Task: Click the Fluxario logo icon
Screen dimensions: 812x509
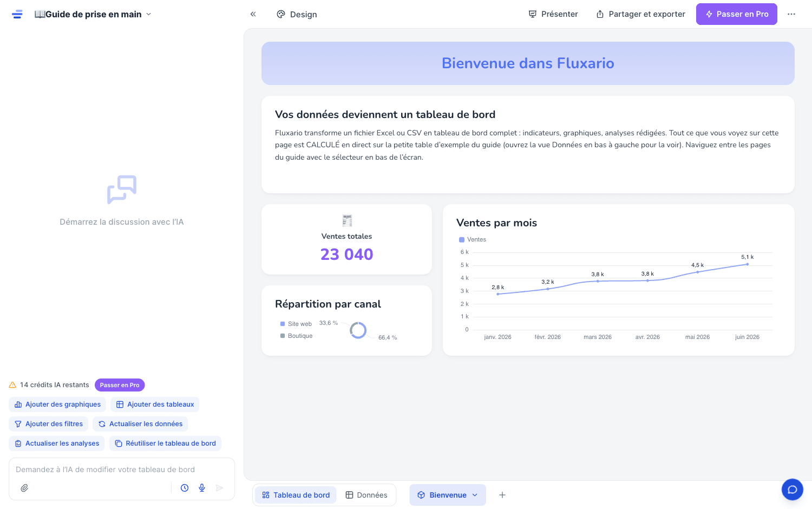Action: 17,14
